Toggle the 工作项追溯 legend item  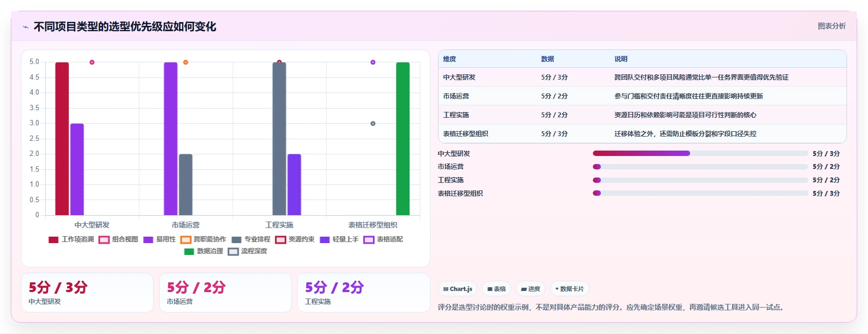click(x=71, y=239)
